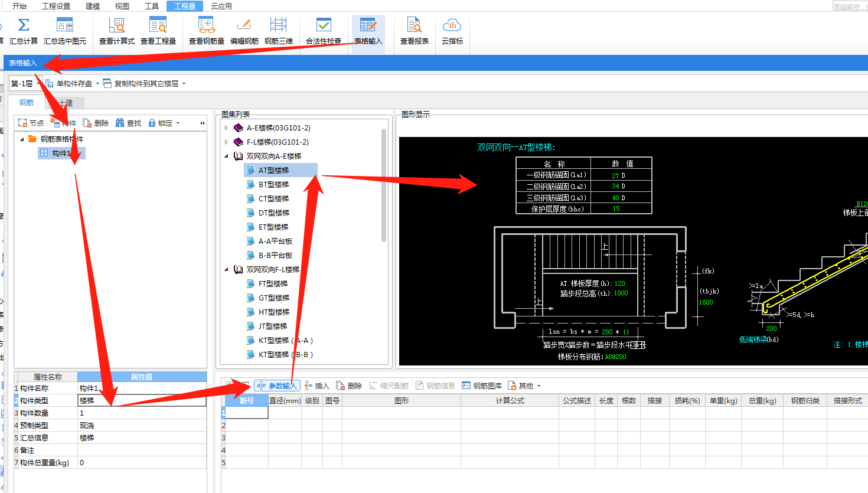868x493 pixels.
Task: Launch 钢筋三维 view
Action: pos(279,31)
